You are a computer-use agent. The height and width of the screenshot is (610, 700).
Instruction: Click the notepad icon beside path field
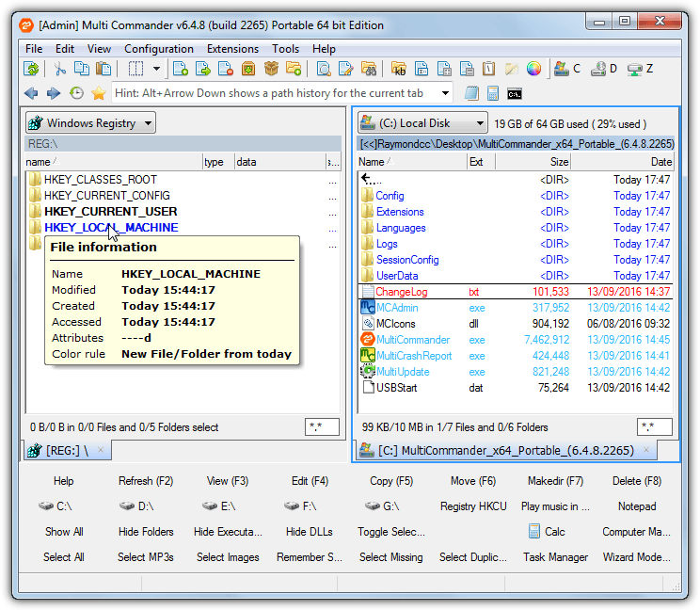[x=471, y=93]
